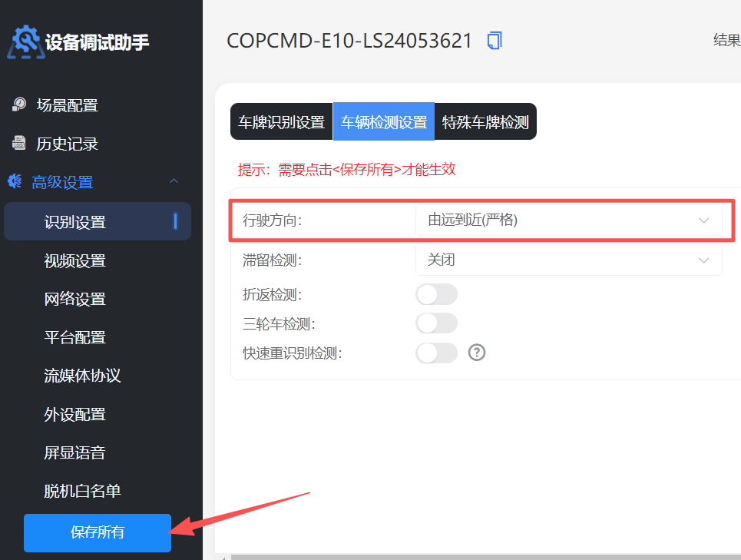Click the 场景配置 sidebar icon
Image resolution: width=741 pixels, height=560 pixels.
(19, 105)
